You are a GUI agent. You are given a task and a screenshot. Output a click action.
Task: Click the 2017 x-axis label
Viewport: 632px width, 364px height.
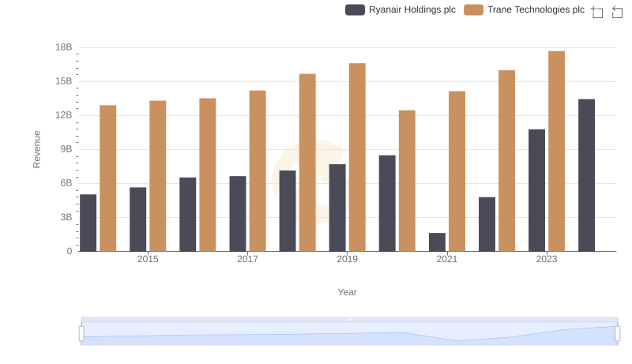(x=247, y=259)
